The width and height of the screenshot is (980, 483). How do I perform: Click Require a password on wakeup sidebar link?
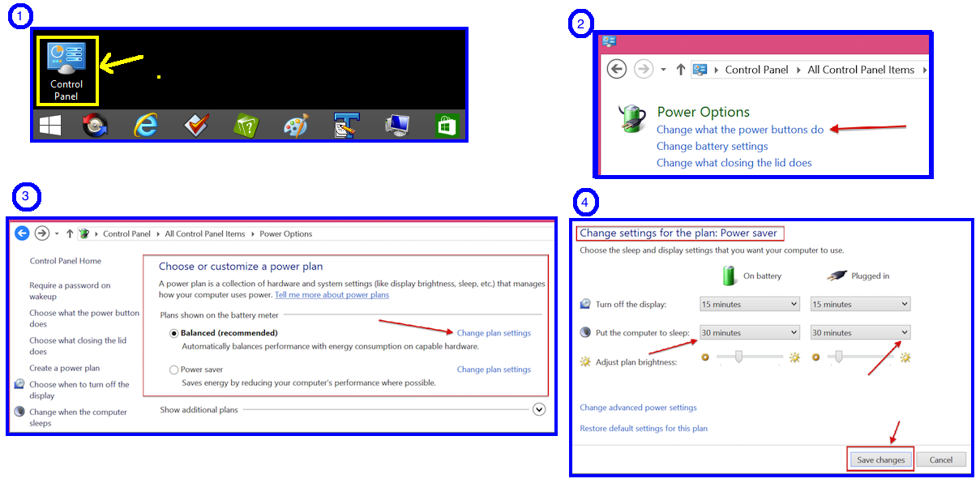pos(70,291)
